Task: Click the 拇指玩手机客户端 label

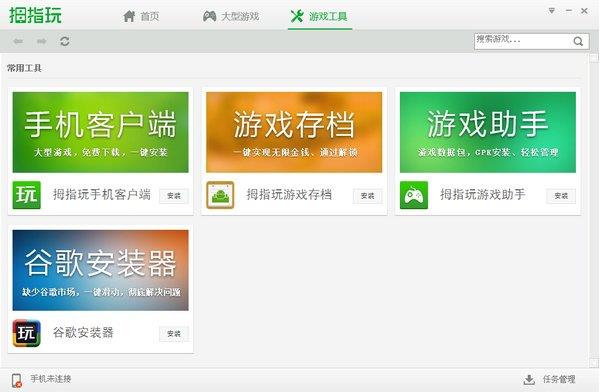Action: (101, 194)
